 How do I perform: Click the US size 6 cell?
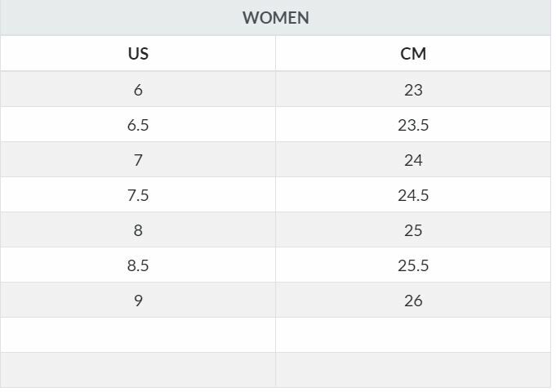(138, 89)
